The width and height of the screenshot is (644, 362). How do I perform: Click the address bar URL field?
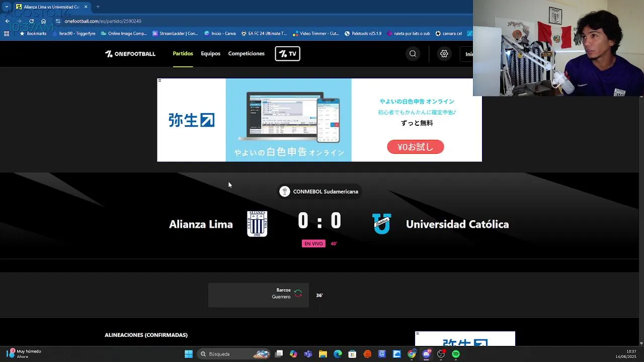(262, 21)
